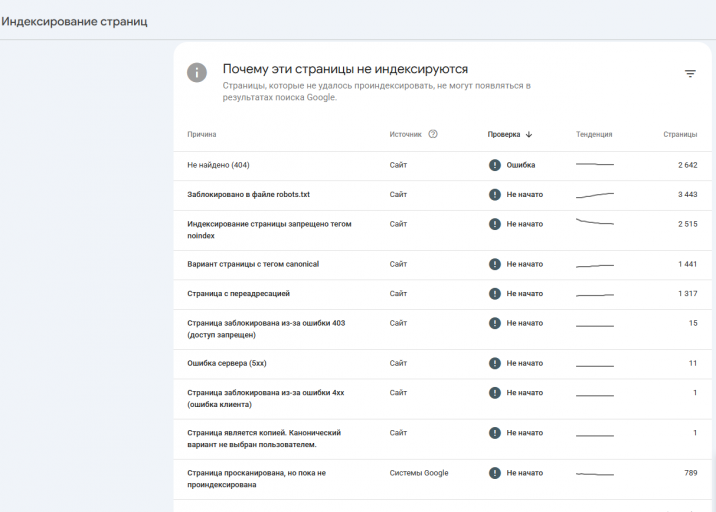The width and height of the screenshot is (716, 512).
Task: Click Системы Google source cell
Action: [419, 473]
